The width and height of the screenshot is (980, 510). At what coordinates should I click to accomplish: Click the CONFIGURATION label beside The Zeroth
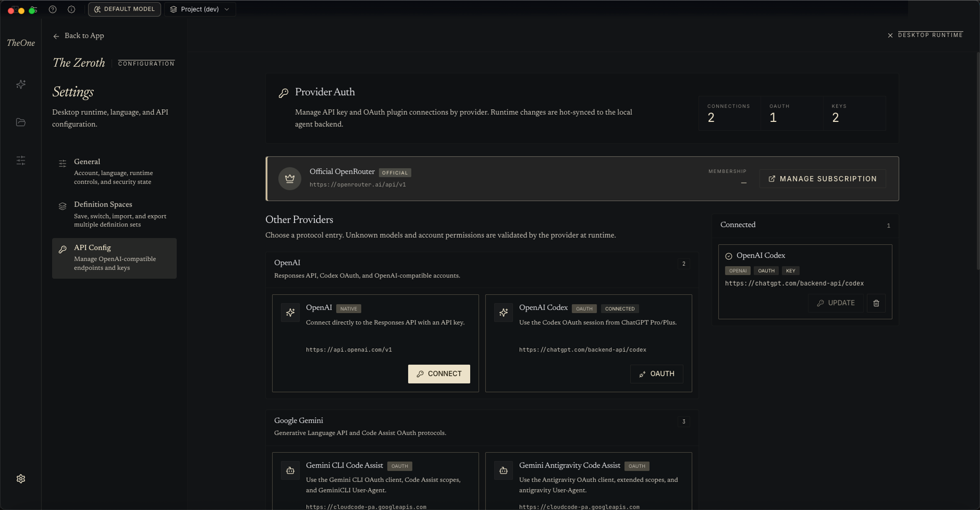pyautogui.click(x=146, y=64)
